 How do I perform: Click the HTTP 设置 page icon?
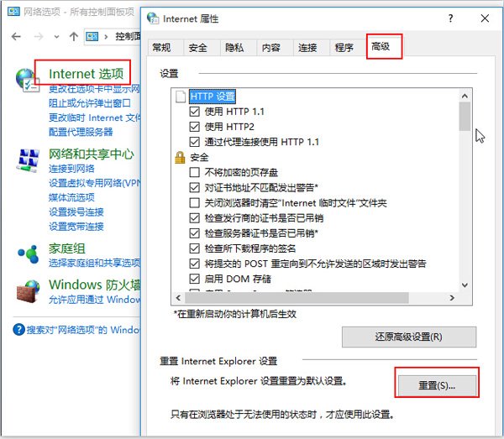click(181, 97)
